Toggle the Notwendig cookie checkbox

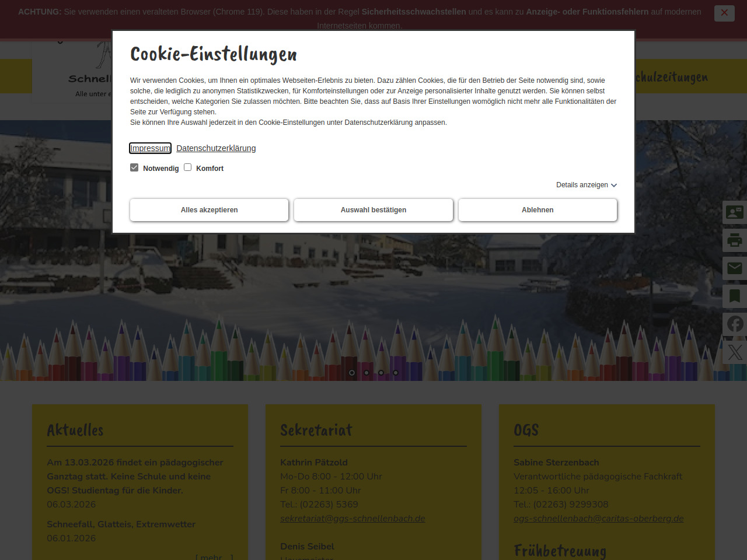134,167
